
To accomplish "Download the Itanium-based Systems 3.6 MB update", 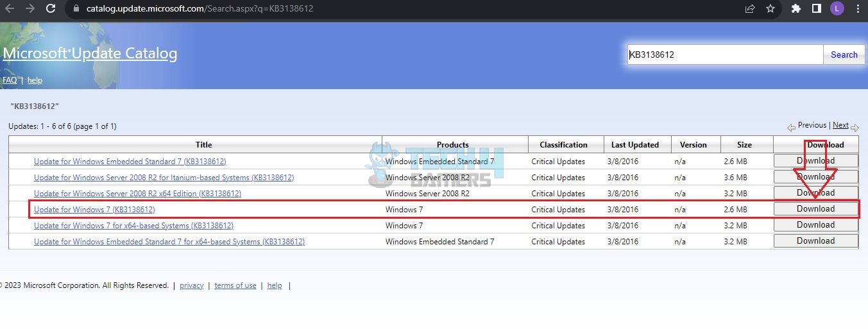I will (x=816, y=177).
